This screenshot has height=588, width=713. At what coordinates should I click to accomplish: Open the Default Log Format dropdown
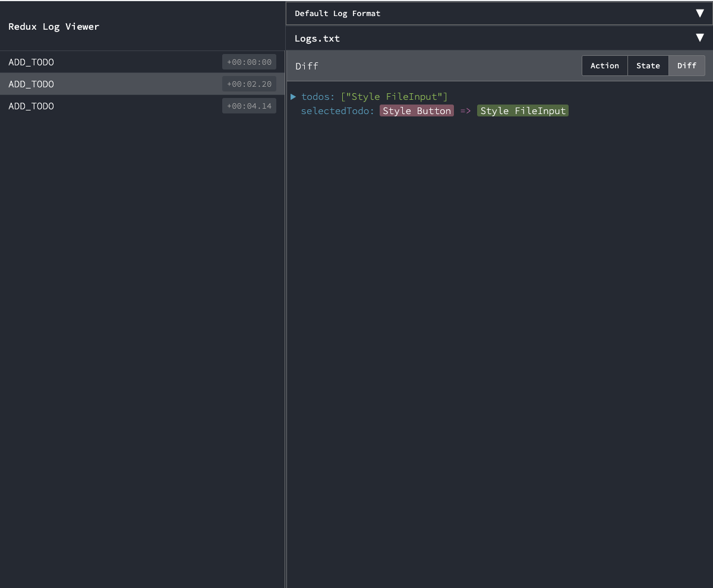(499, 13)
